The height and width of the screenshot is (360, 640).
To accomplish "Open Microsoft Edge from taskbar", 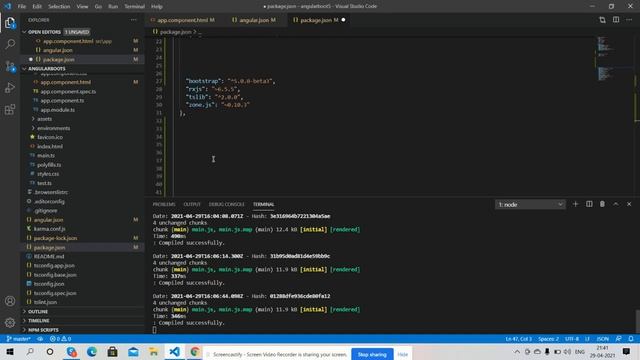I will 91,352.
